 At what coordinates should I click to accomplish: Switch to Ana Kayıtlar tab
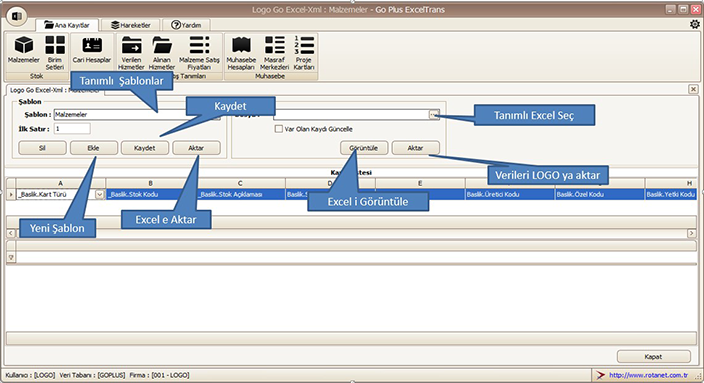pos(67,25)
